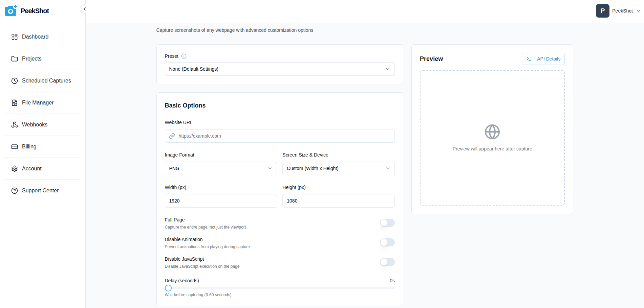Collapse the sidebar with arrow button
Screen dimensions: 644x308
coord(84,9)
